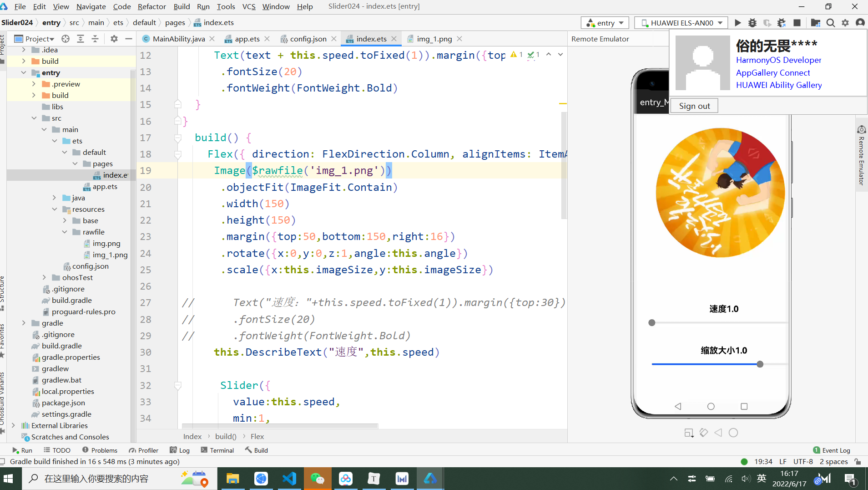The image size is (868, 490).
Task: Switch to the config.json tab
Action: click(x=308, y=39)
